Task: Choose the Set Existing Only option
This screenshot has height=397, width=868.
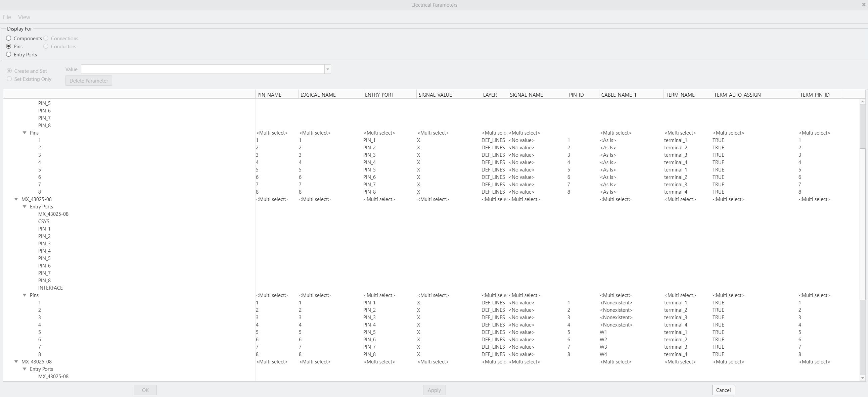Action: [9, 79]
